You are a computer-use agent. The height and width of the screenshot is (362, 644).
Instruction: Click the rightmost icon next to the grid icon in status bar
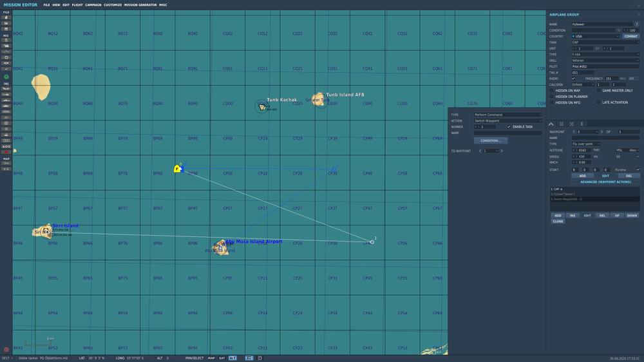(x=260, y=358)
